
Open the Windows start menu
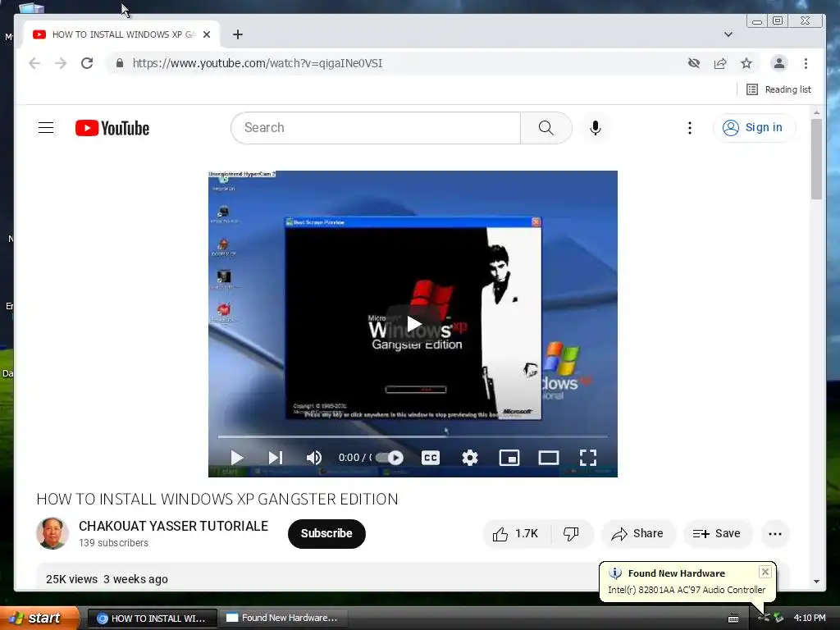[x=39, y=619]
